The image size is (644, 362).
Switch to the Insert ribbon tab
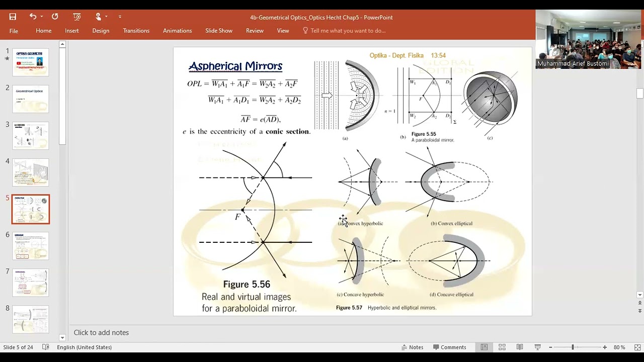72,31
